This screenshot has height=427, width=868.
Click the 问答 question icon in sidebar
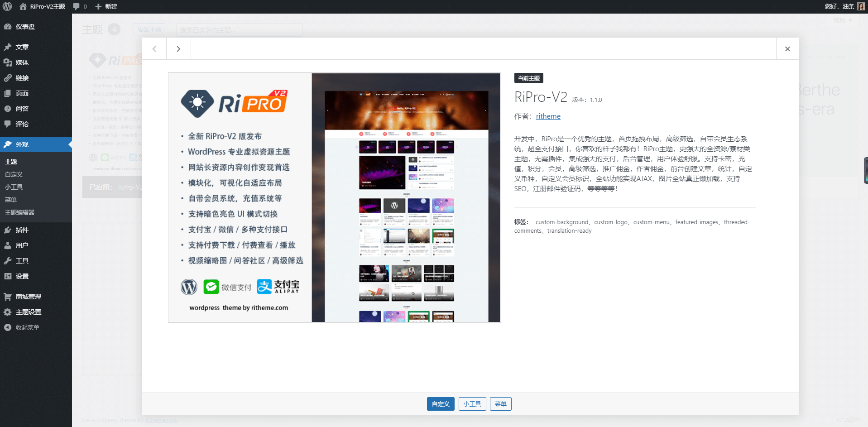click(8, 109)
